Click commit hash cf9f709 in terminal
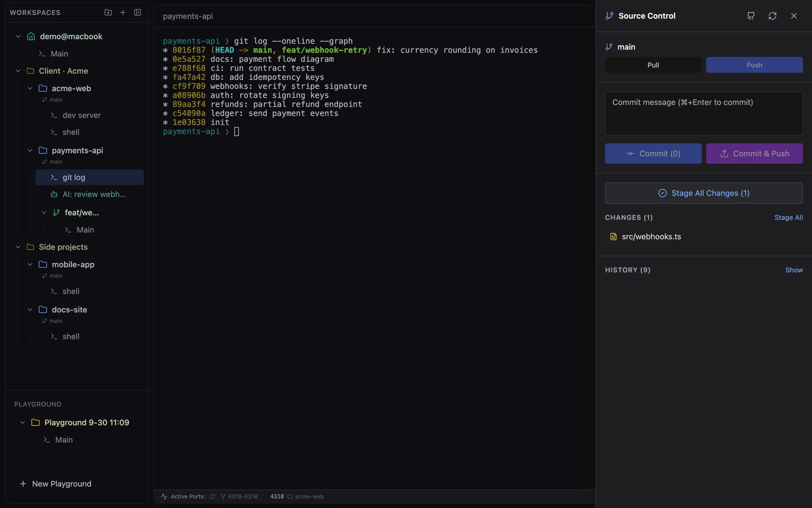The width and height of the screenshot is (812, 508). [x=189, y=86]
